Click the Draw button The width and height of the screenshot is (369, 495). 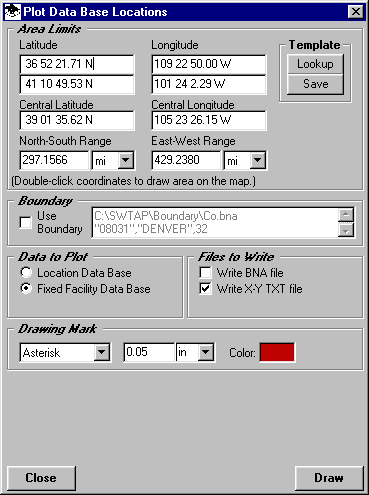pyautogui.click(x=329, y=478)
